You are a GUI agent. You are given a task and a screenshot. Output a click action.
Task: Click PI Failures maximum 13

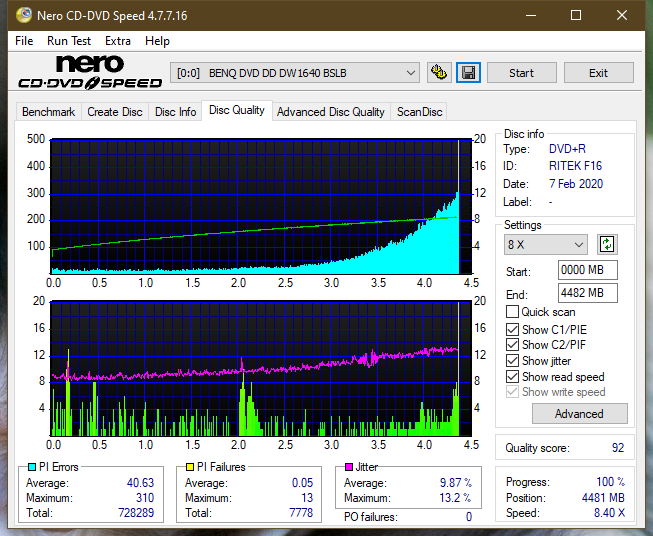307,498
